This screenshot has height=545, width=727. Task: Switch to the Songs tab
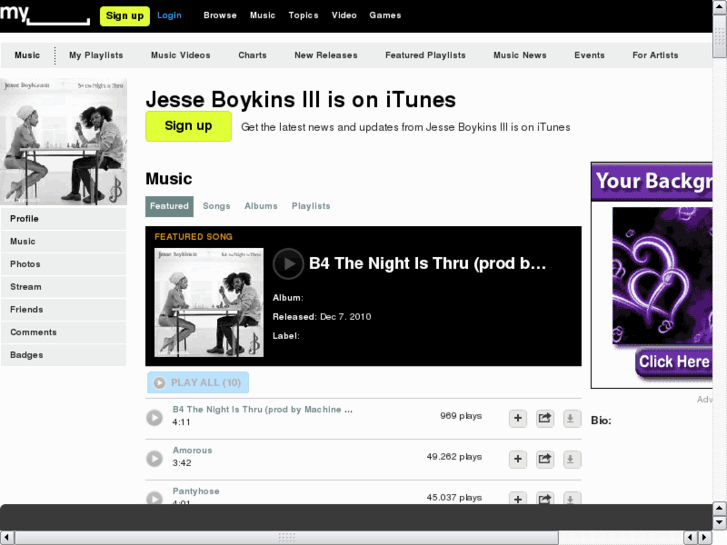pos(217,206)
